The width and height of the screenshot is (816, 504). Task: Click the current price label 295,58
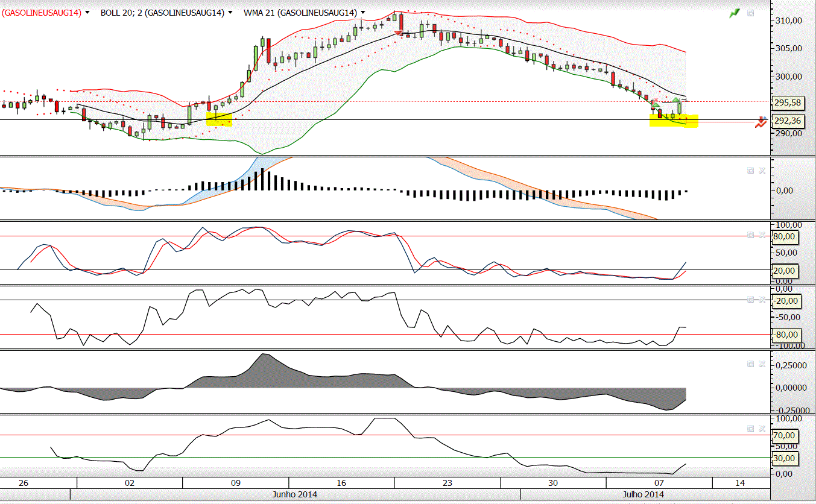(788, 102)
